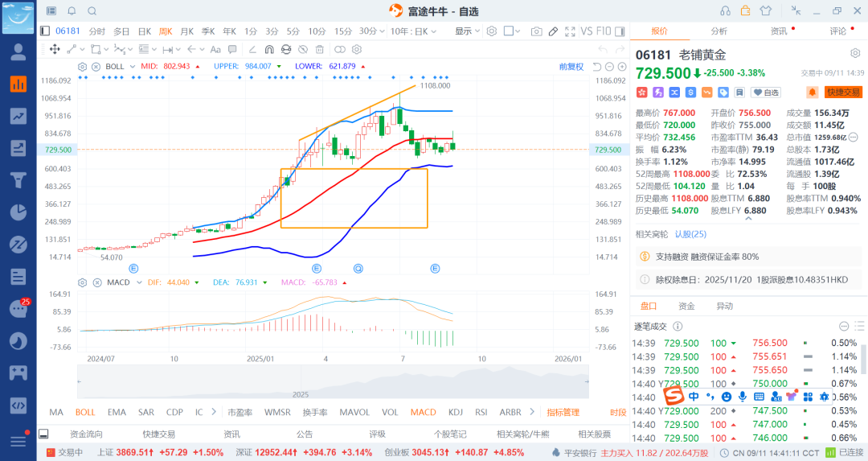Screen dimensions: 868x461
Task: Open the notifications bell in title bar
Action: pos(72,11)
